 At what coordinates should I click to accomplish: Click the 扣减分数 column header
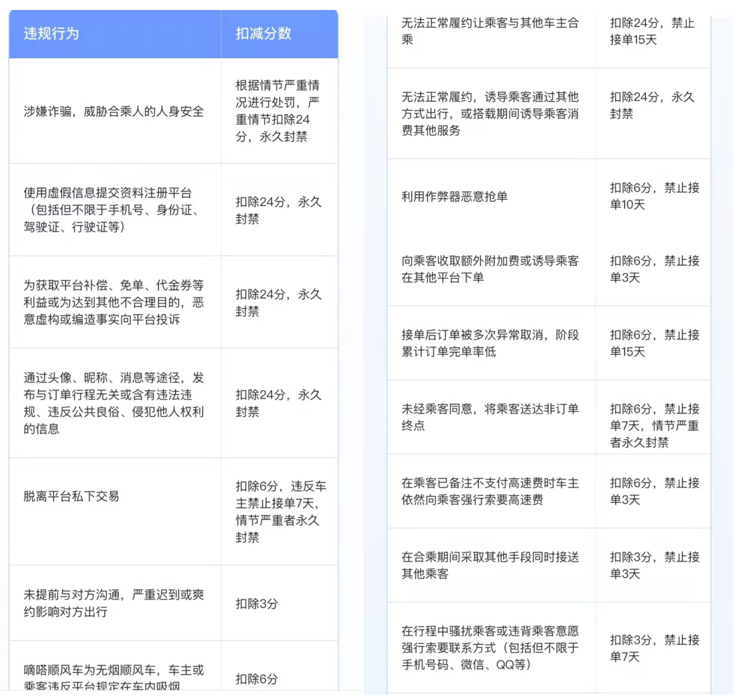[x=279, y=34]
